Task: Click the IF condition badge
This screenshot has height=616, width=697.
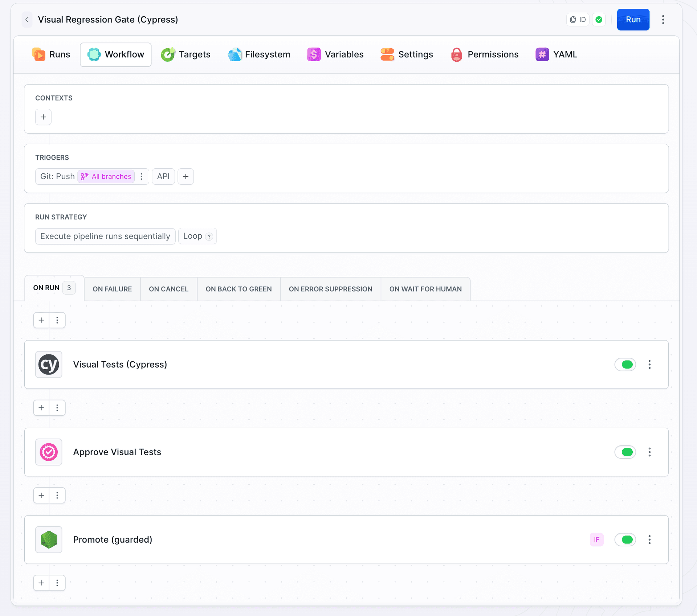Action: 596,539
